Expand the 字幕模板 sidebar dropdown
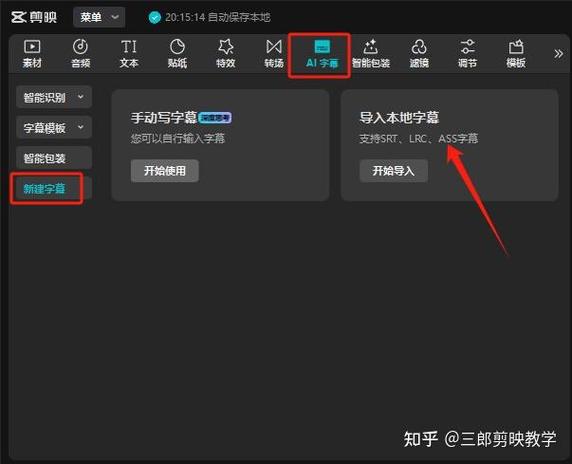Image resolution: width=572 pixels, height=464 pixels. (54, 128)
